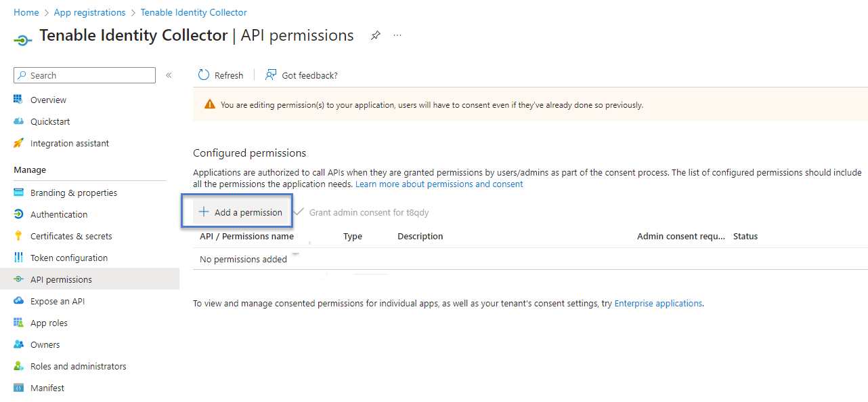The image size is (868, 402).
Task: Click the Quickstart cloud icon
Action: [x=18, y=121]
